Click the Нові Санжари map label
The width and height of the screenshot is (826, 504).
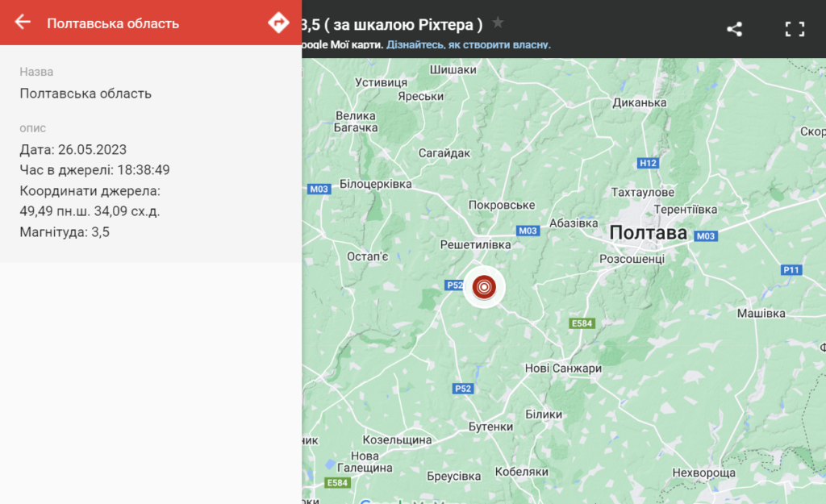coord(563,369)
